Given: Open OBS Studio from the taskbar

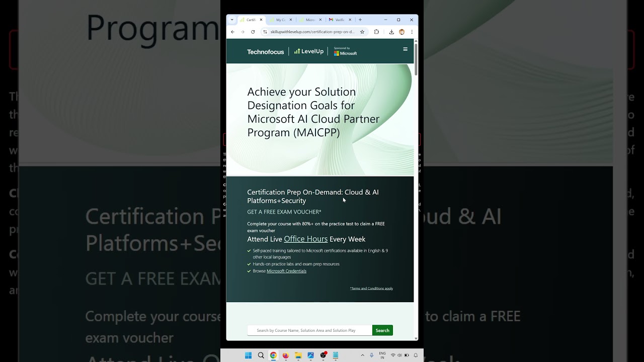Looking at the screenshot, I should pos(324,355).
